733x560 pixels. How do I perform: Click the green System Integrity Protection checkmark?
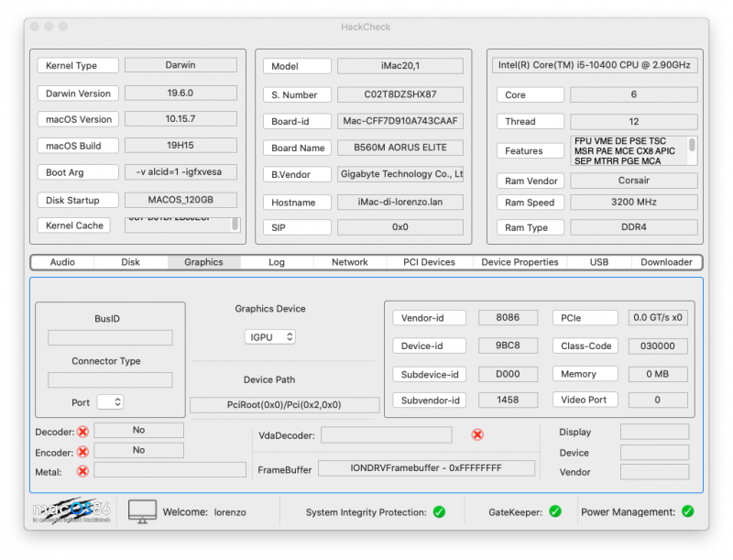[439, 511]
